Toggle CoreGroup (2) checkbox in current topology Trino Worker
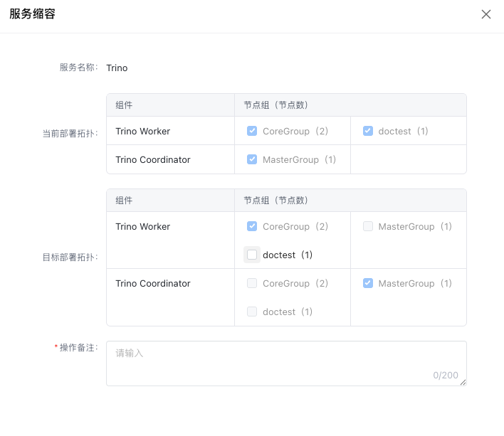This screenshot has width=504, height=436. click(252, 131)
